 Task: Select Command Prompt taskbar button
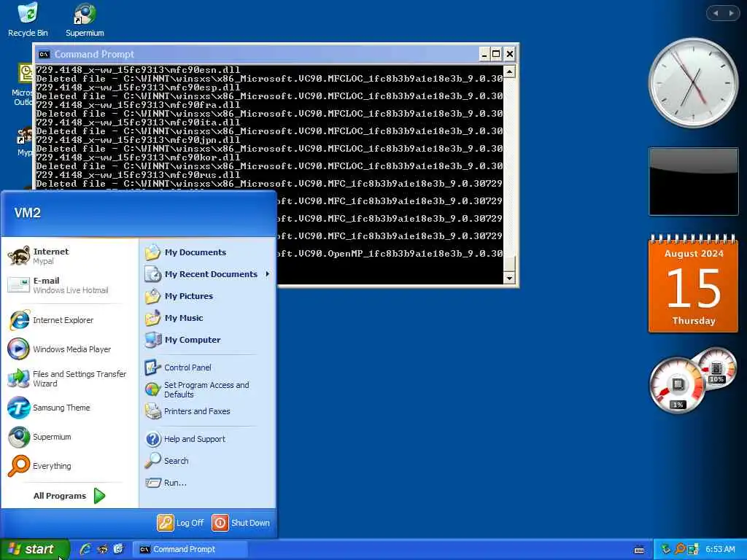click(190, 549)
